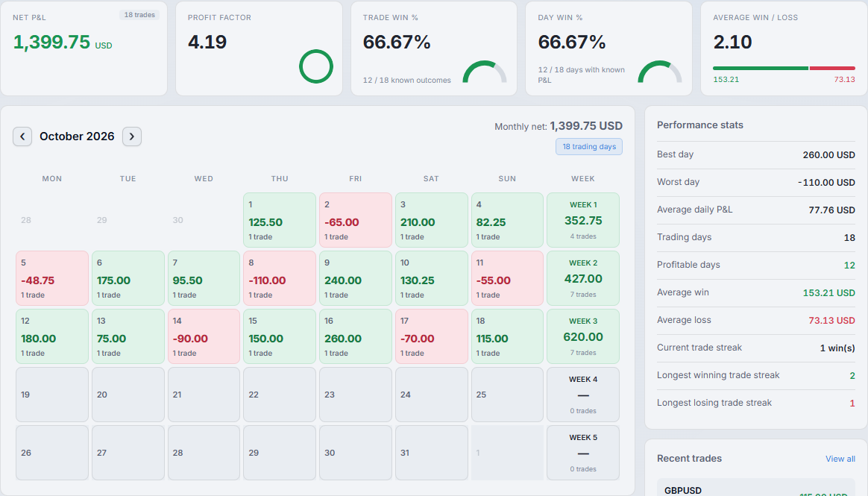Open October 2 day with -65.00 loss

click(356, 220)
